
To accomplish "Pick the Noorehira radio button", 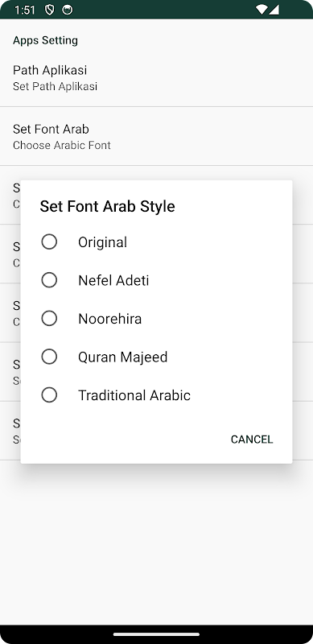I will coord(49,318).
